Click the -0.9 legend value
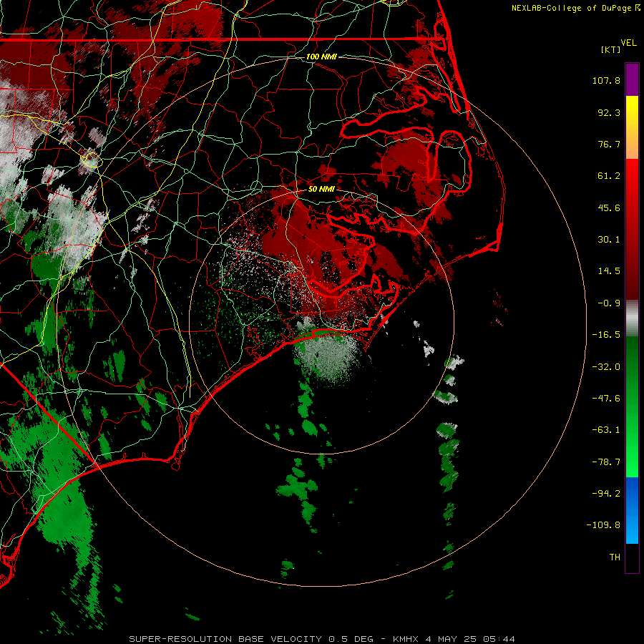Viewport: 644px width, 644px height. point(609,303)
